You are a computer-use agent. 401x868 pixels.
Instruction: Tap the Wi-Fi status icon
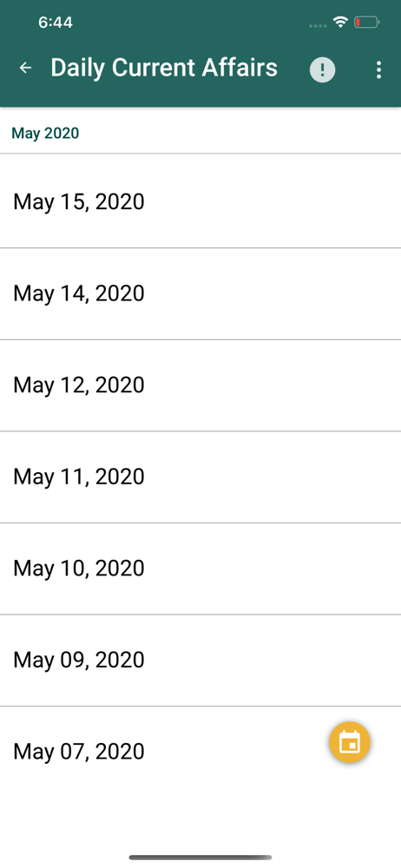[340, 23]
